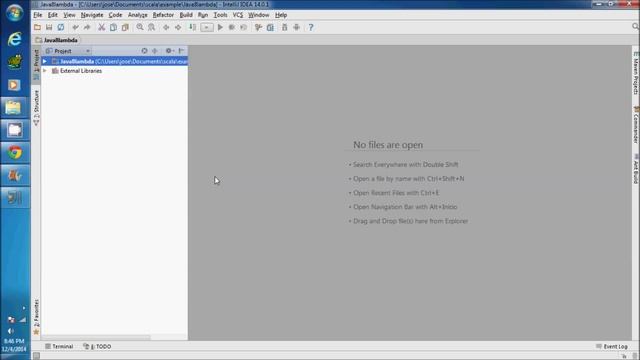Open the Commander side tab
The height and width of the screenshot is (360, 640).
[x=636, y=124]
